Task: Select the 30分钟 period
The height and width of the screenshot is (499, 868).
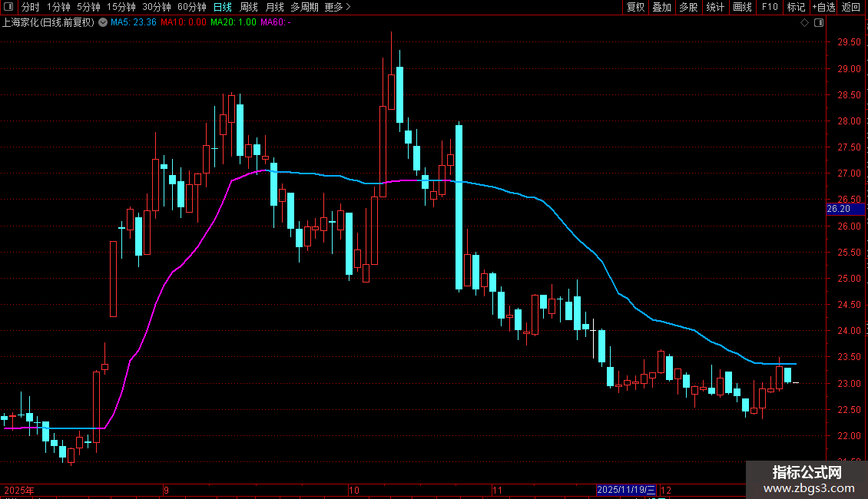Action: (x=156, y=7)
